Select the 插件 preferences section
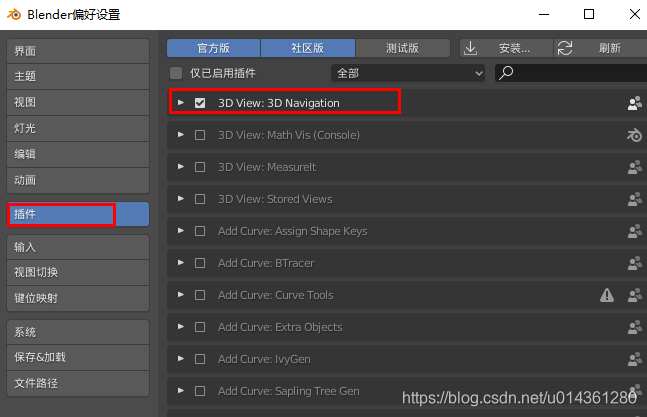Screen dimensions: 647x417 click(78, 214)
